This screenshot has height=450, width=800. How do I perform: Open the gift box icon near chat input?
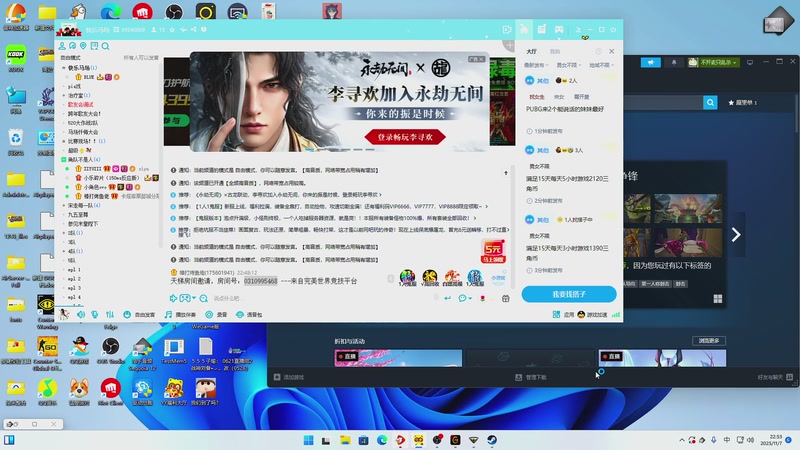(506, 298)
